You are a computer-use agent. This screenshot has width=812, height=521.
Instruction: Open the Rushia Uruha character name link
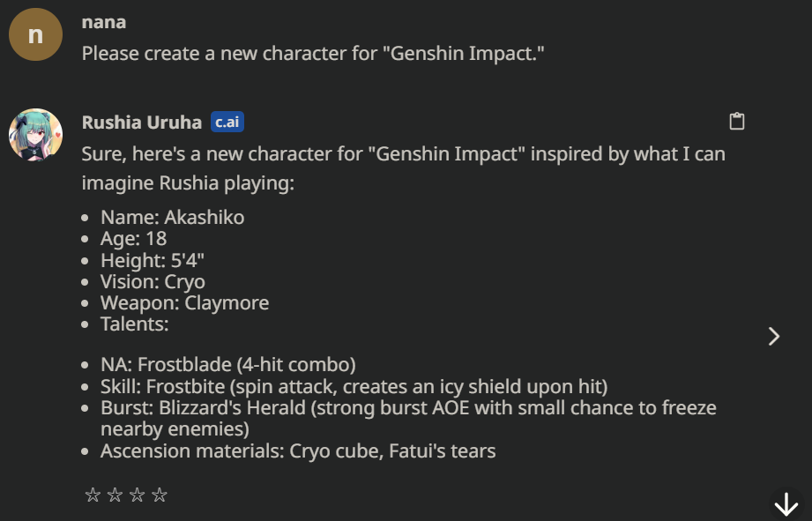141,123
